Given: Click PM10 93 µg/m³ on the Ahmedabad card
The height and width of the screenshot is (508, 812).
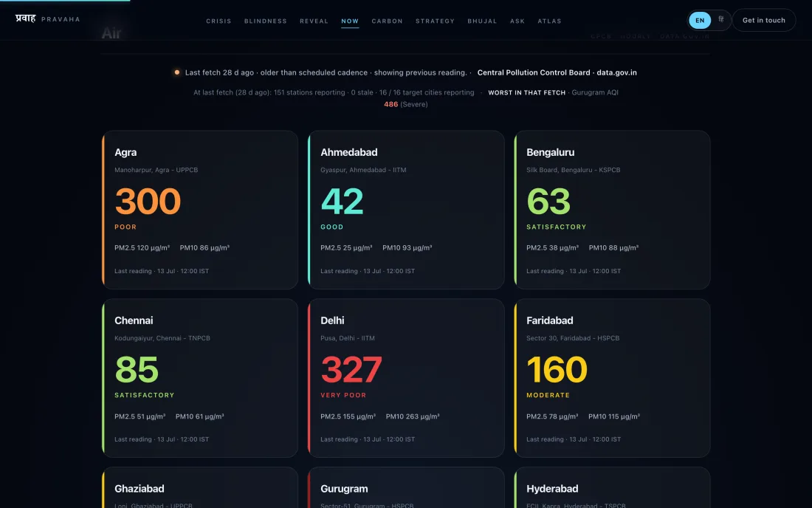Looking at the screenshot, I should click(x=407, y=248).
